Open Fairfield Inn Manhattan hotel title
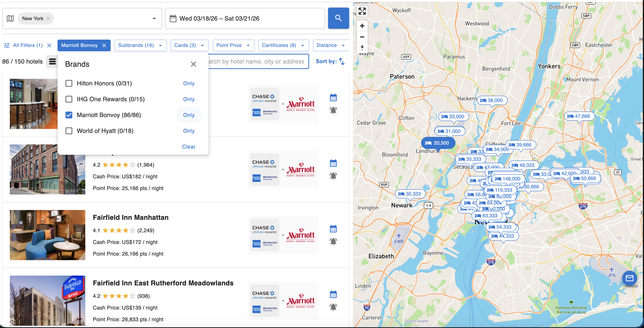The height and width of the screenshot is (328, 644). coord(130,217)
